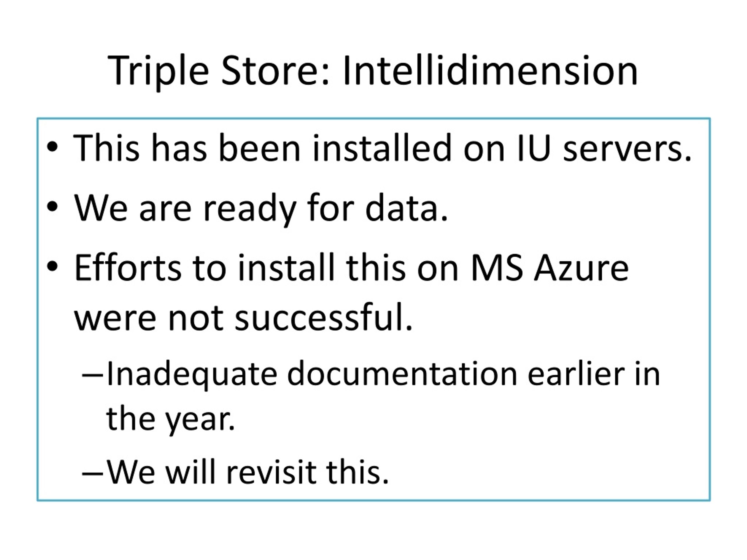Click the bullet dot before We are ready
Viewport: 747px width, 560px height.
click(52, 207)
